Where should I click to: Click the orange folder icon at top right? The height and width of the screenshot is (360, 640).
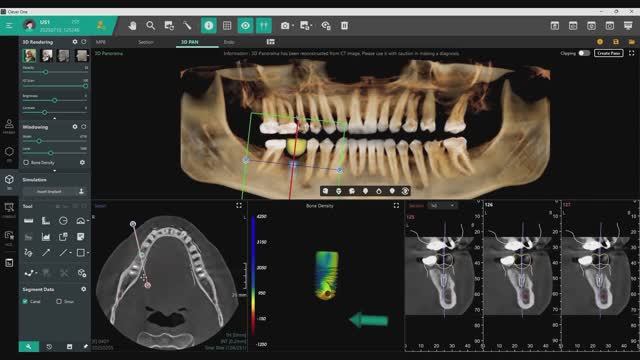point(631,42)
